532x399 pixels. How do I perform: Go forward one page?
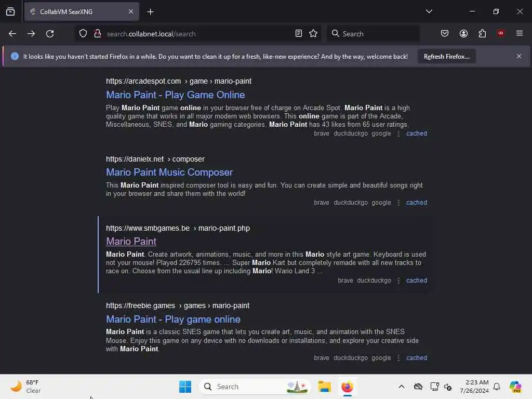pos(31,34)
